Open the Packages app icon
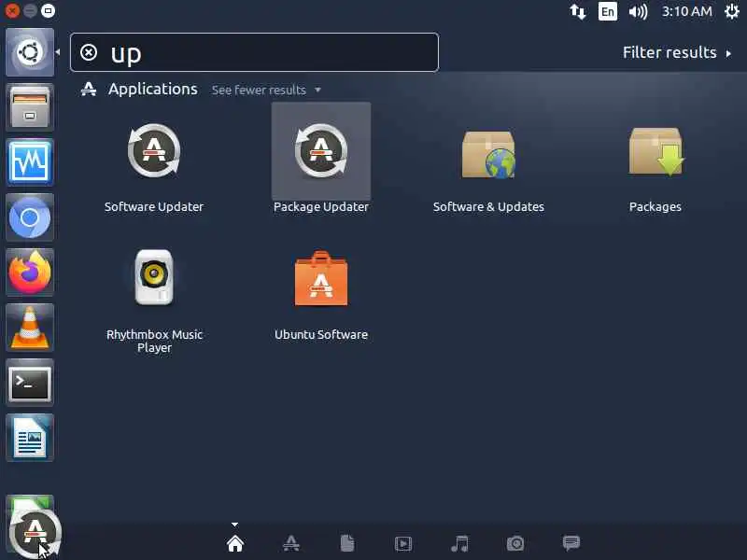 [655, 151]
